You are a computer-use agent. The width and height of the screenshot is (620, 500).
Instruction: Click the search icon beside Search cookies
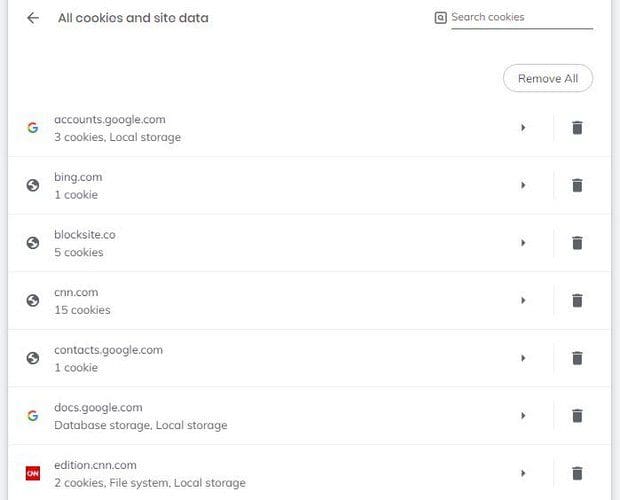coord(440,17)
